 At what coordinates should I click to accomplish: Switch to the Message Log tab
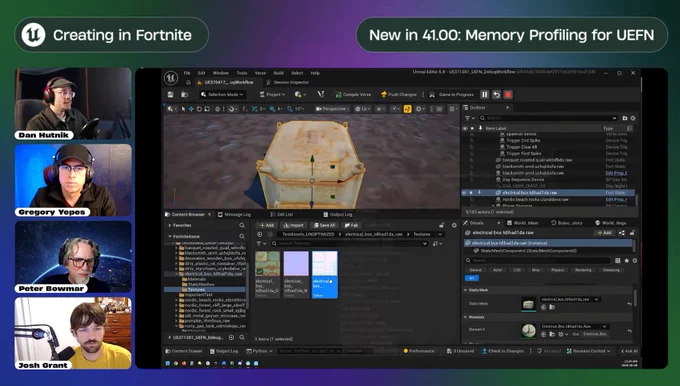(x=234, y=214)
